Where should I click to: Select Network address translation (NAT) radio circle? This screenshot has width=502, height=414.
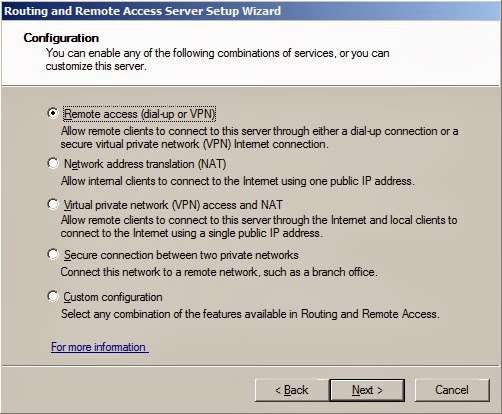(52, 163)
